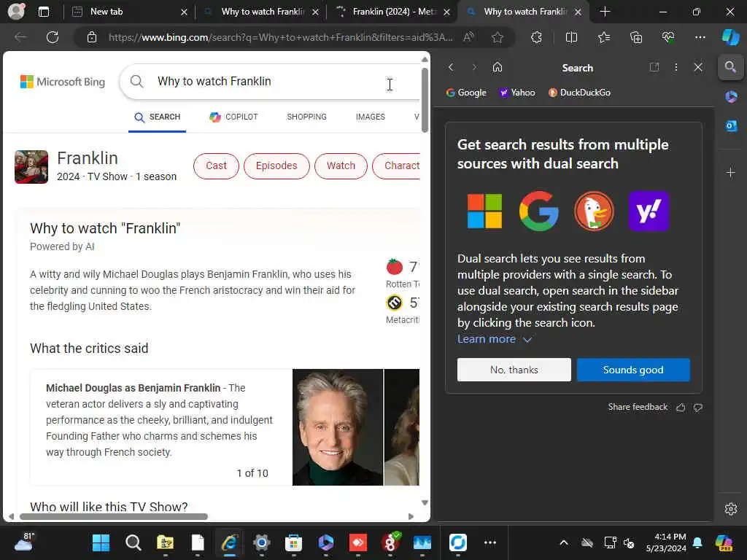747x560 pixels.
Task: Open Copilot from the toolbar
Action: [730, 37]
